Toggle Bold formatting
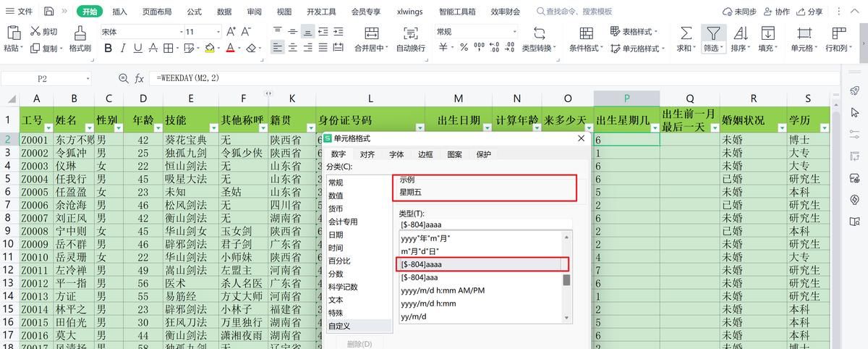The image size is (868, 349). coord(109,48)
